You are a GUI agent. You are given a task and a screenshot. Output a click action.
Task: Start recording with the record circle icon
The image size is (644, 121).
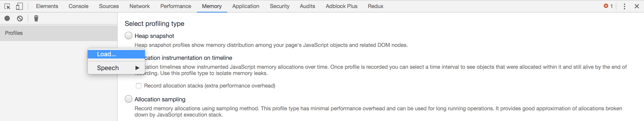7,19
